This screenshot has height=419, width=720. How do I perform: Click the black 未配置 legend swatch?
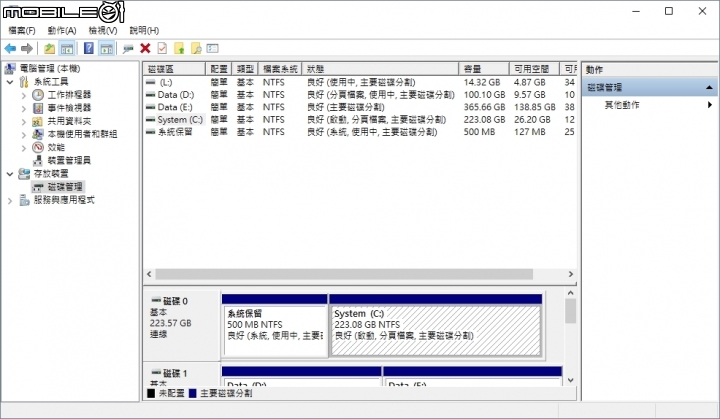(x=151, y=393)
